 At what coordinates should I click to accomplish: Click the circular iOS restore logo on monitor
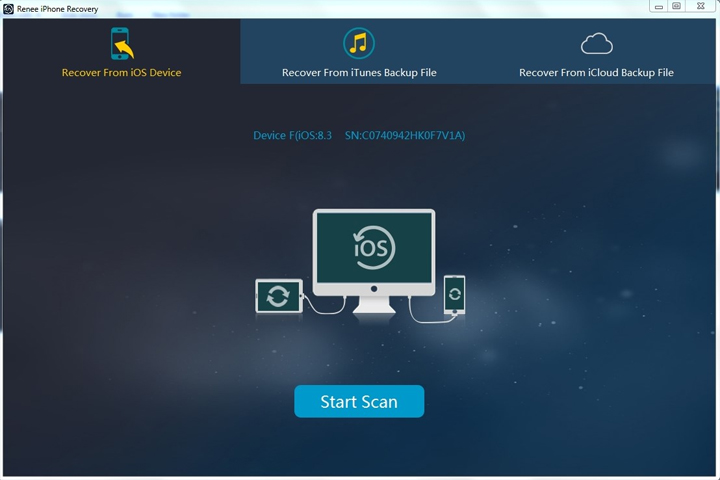tap(374, 248)
